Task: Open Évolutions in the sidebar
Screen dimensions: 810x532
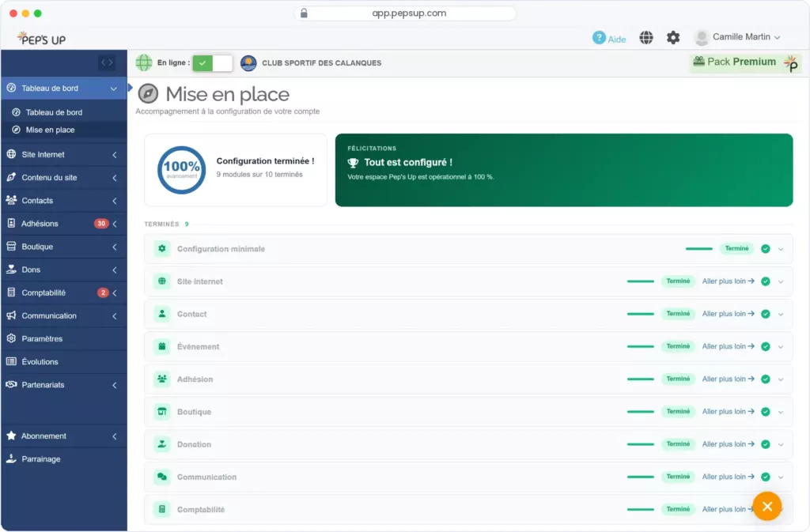Action: pos(64,362)
